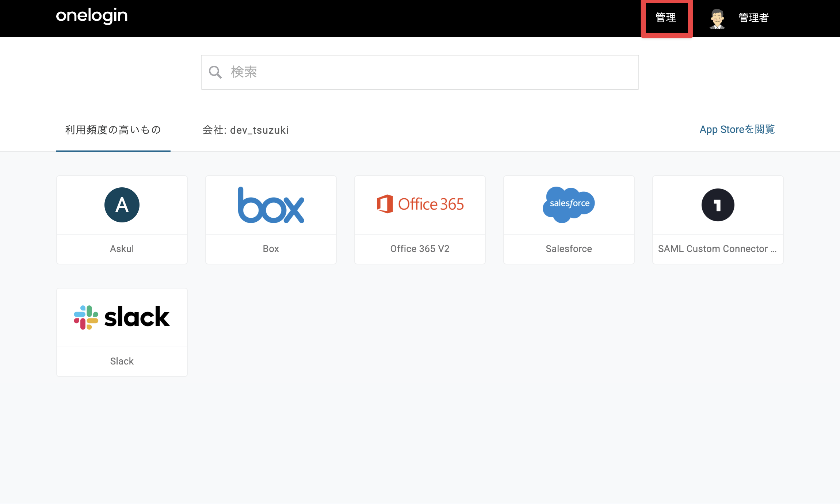Screen dimensions: 840x504
Task: Click the onelogin logo
Action: point(92,16)
